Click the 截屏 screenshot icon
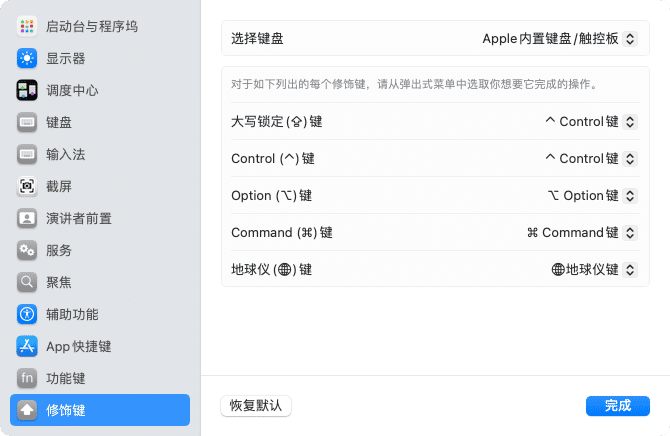The height and width of the screenshot is (436, 670). [x=27, y=186]
